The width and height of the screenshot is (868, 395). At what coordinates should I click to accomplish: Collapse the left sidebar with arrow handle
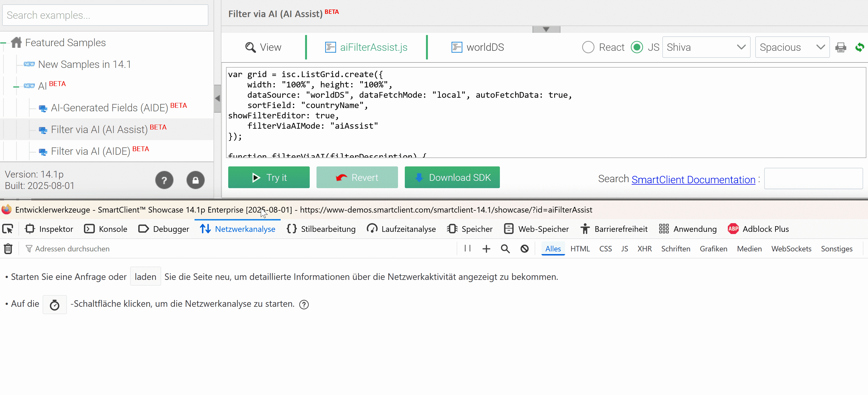[218, 98]
